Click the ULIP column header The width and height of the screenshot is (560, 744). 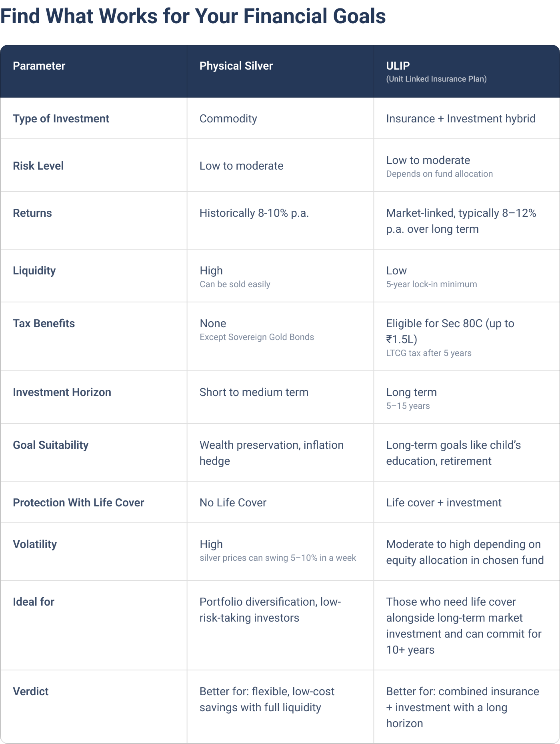pos(398,66)
